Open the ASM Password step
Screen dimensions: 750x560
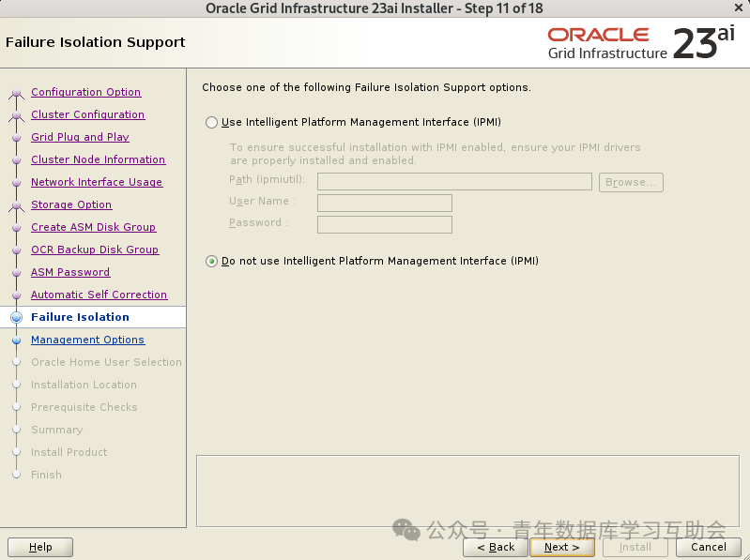tap(70, 271)
